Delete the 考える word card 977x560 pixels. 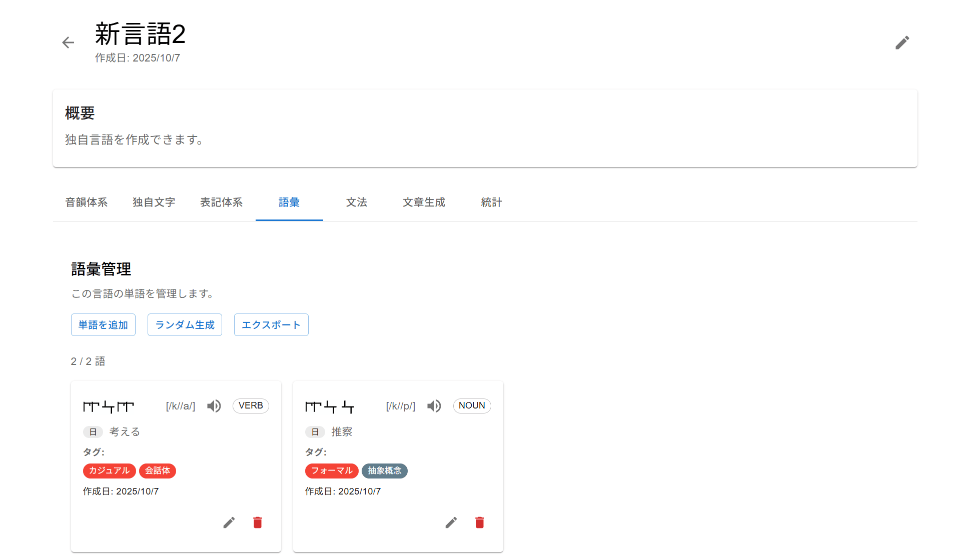tap(258, 522)
